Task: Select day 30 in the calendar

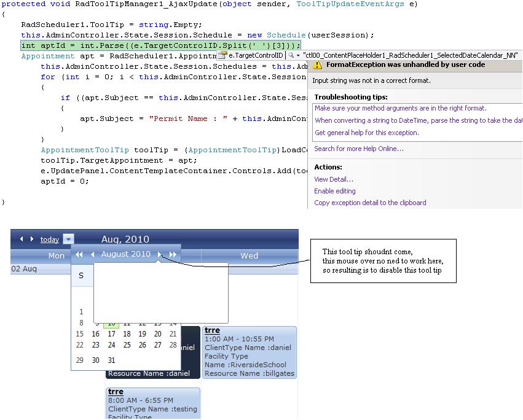Action: 96,360
